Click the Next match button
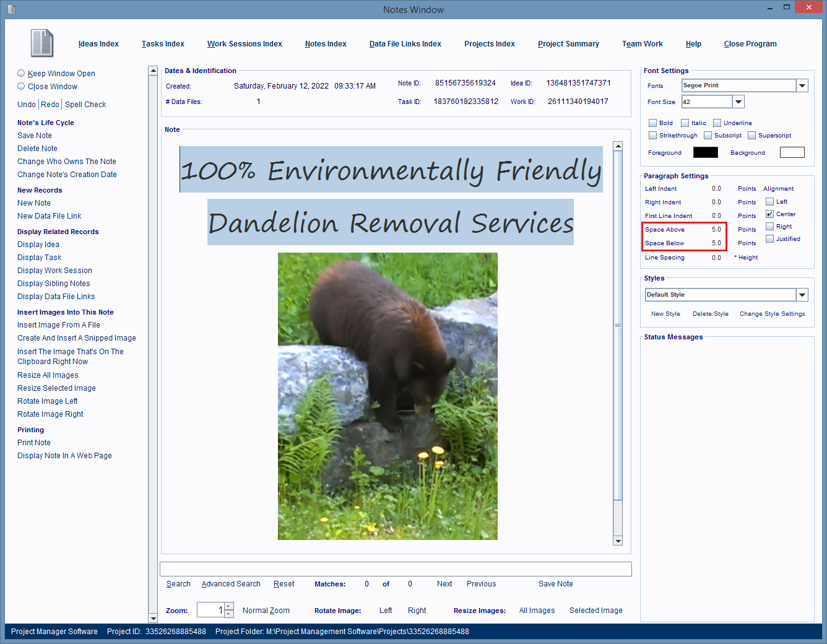Screen dimensions: 827x644 [444, 584]
